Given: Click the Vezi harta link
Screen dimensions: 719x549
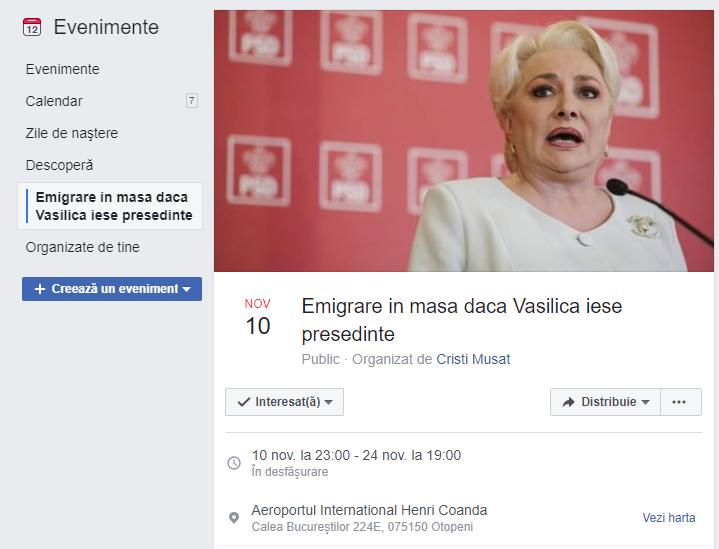Looking at the screenshot, I should (x=669, y=518).
